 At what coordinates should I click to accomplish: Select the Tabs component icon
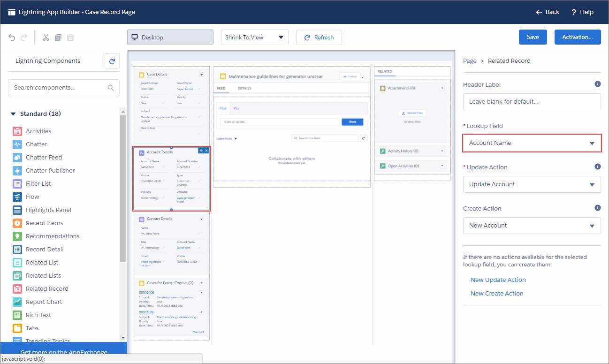click(17, 328)
